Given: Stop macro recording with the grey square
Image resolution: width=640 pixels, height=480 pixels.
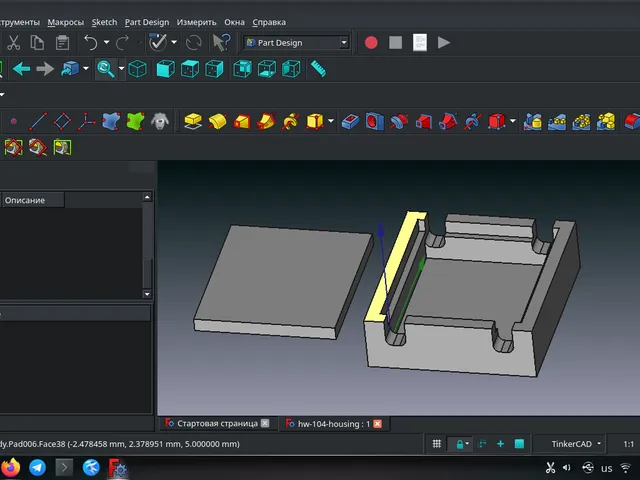Looking at the screenshot, I should click(x=396, y=42).
